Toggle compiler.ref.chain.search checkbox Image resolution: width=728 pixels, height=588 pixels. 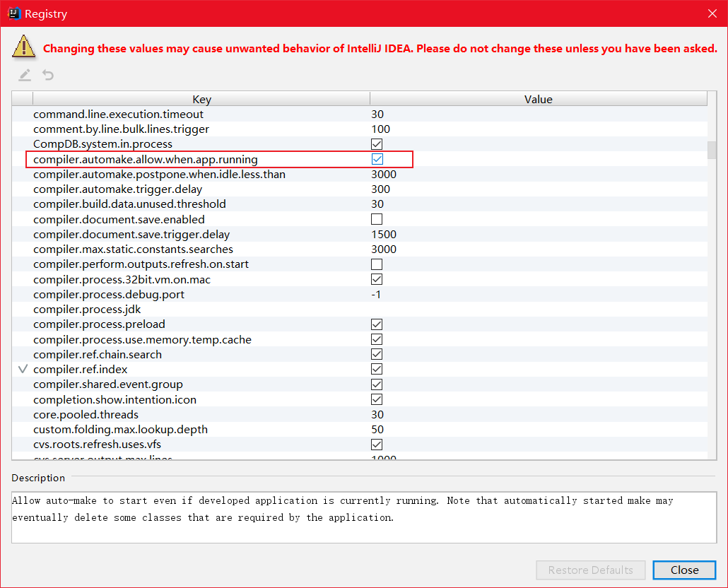click(377, 354)
